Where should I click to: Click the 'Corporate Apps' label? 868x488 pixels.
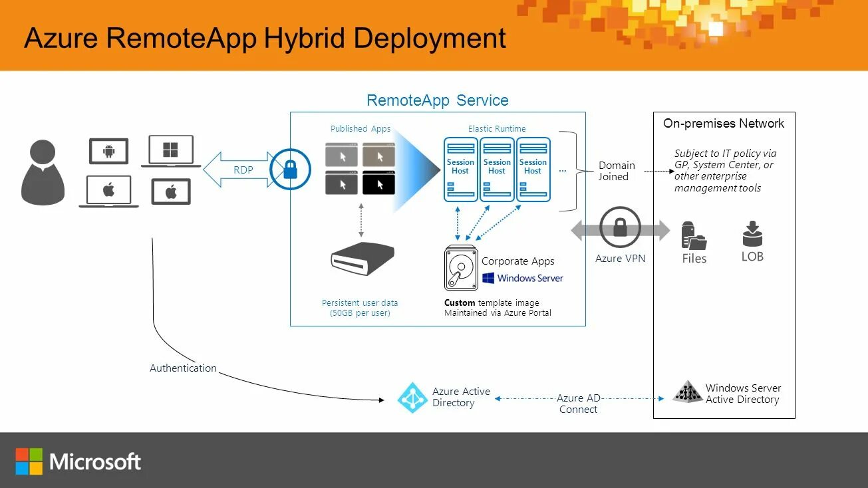[517, 261]
